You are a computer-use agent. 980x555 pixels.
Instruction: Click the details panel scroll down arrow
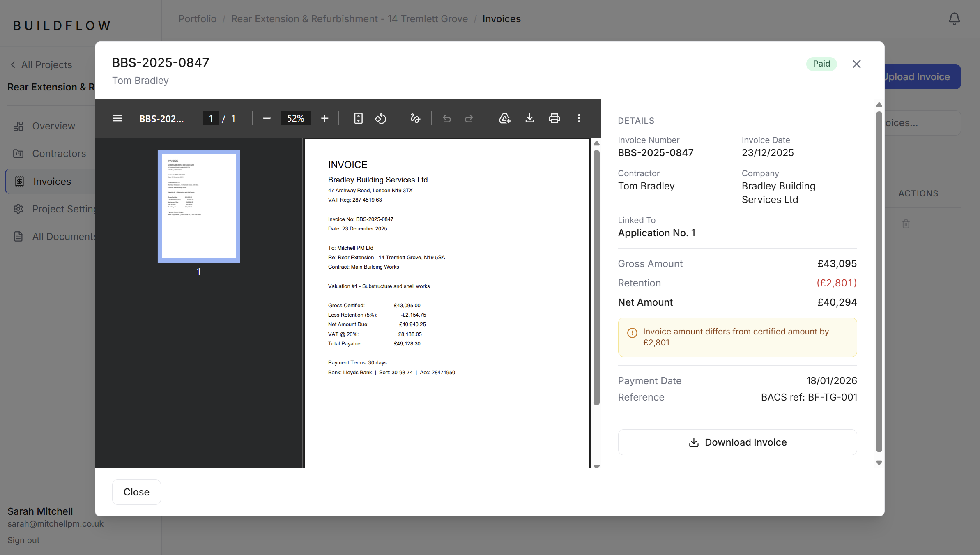pyautogui.click(x=879, y=463)
